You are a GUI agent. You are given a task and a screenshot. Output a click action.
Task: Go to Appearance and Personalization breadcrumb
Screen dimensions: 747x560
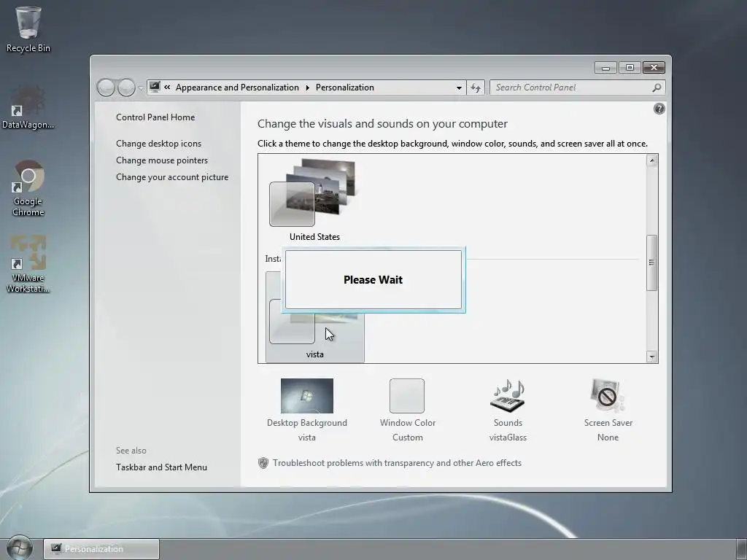click(237, 87)
